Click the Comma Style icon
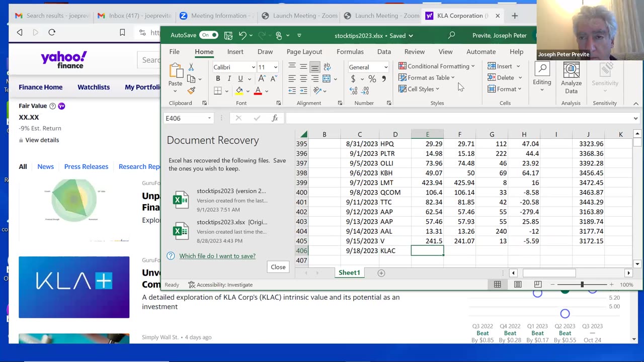Image resolution: width=644 pixels, height=362 pixels. coord(384,78)
